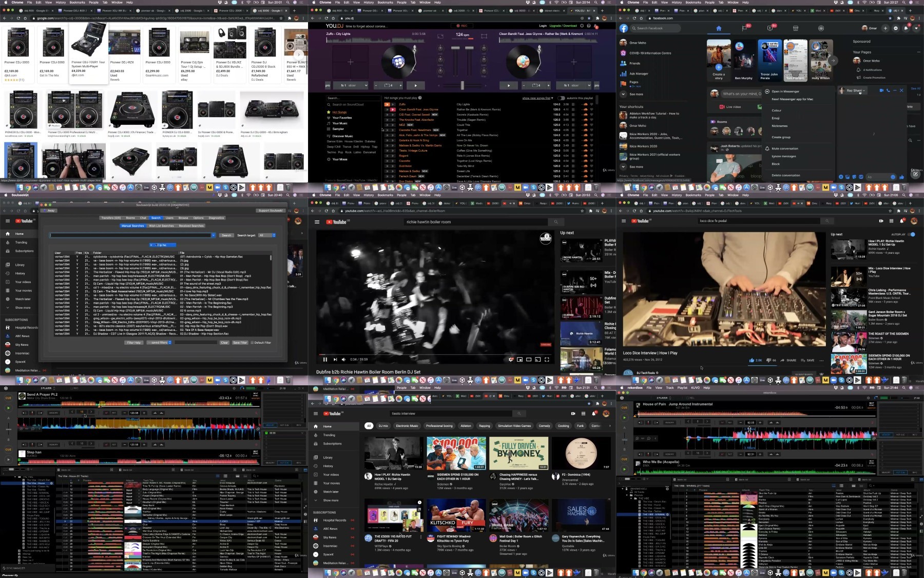Click Save Filter in Soulseek
This screenshot has height=578, width=924.
pos(240,342)
